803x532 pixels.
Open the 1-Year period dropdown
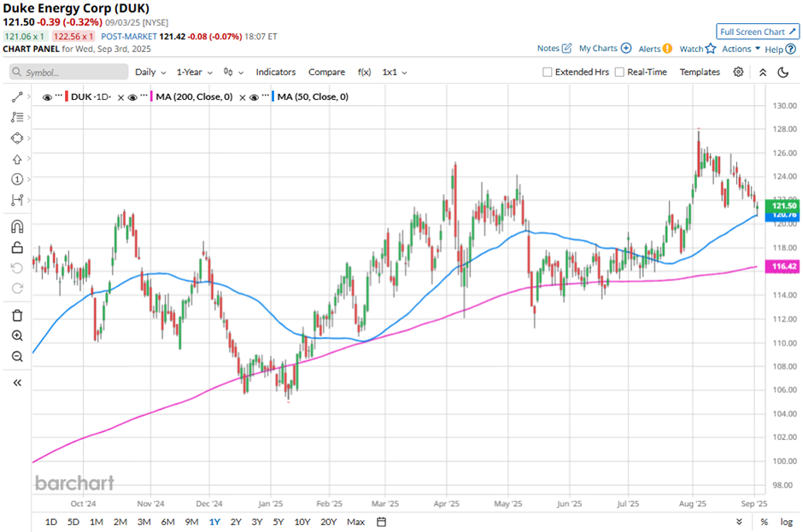tap(195, 73)
